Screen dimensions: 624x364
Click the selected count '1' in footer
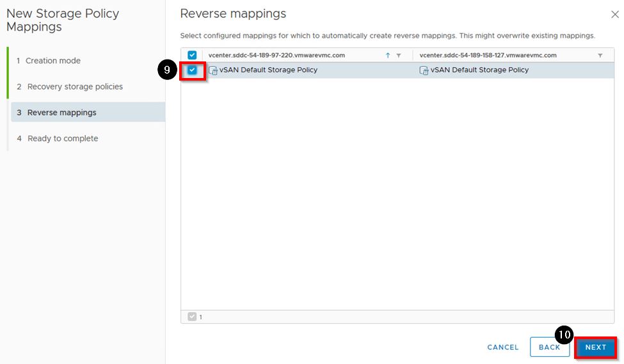click(x=200, y=317)
